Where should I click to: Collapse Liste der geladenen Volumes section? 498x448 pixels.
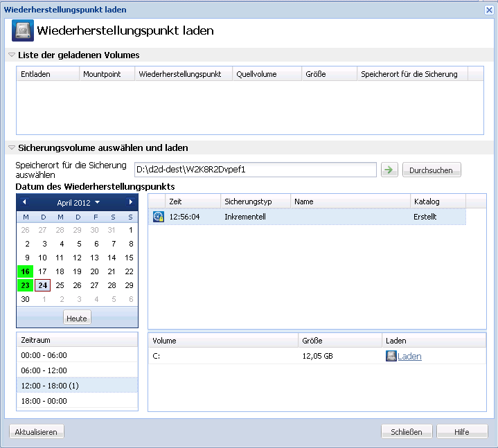pos(12,55)
